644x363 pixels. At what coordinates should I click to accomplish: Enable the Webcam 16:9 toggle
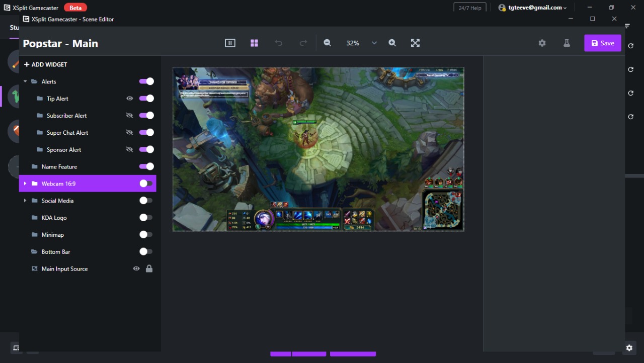[x=146, y=184]
